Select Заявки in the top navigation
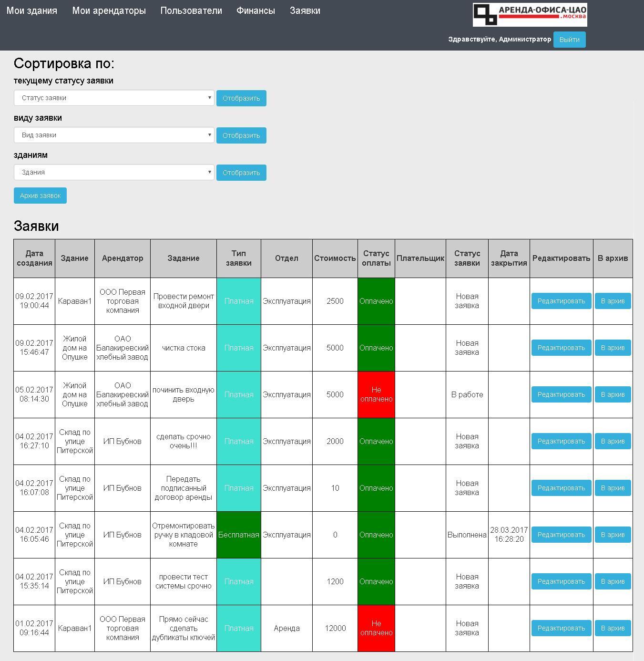The image size is (644, 661). point(305,10)
